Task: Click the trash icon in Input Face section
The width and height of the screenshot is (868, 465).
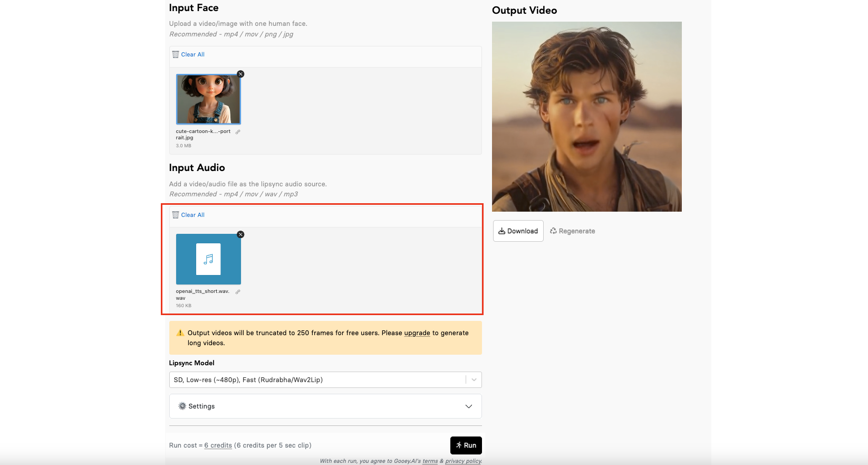Action: click(x=176, y=54)
